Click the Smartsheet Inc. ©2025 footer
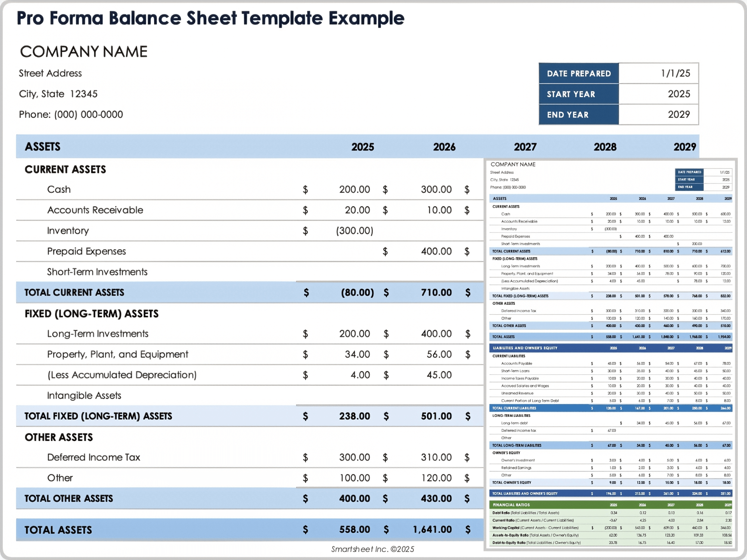This screenshot has width=747, height=560. pyautogui.click(x=372, y=549)
